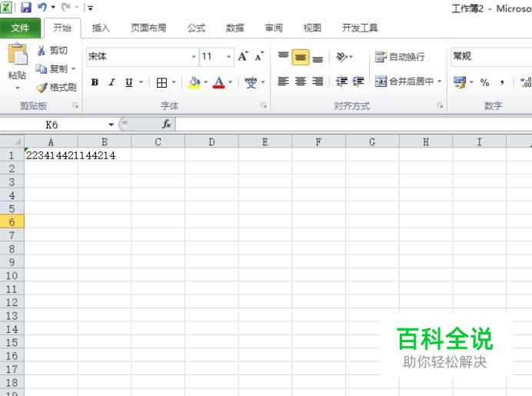Open customize quick access toolbar dropdown

(90, 8)
